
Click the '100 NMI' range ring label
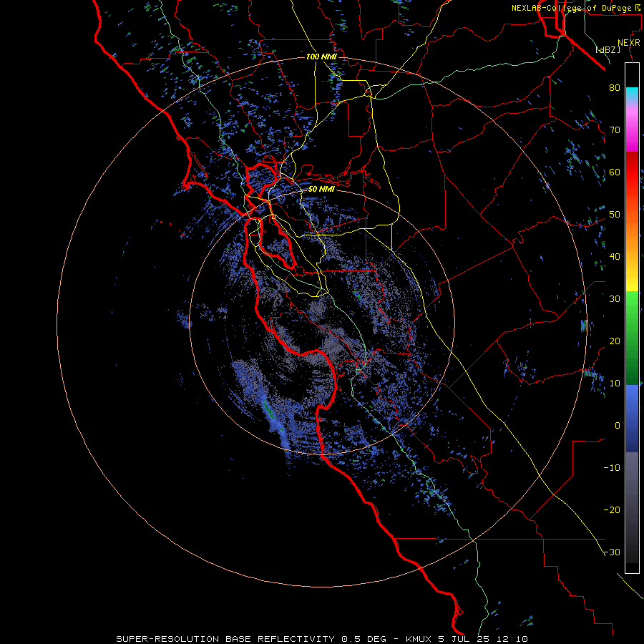321,57
